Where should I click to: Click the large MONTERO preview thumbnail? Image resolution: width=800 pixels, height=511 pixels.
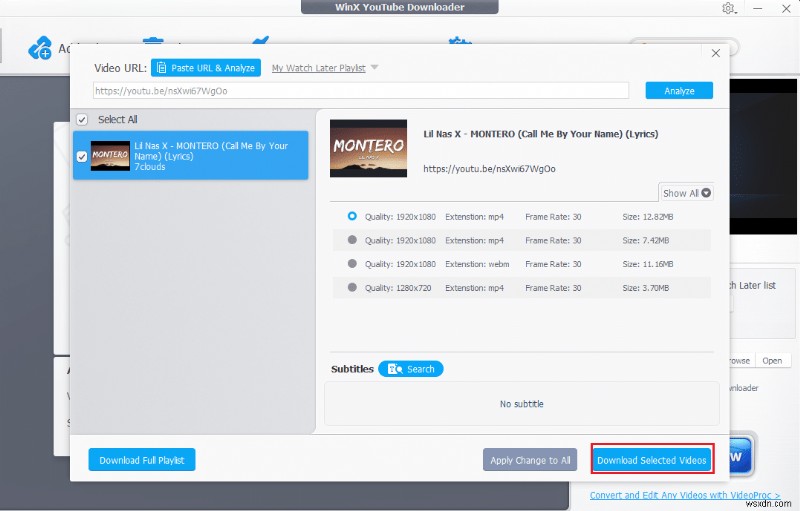(x=368, y=148)
